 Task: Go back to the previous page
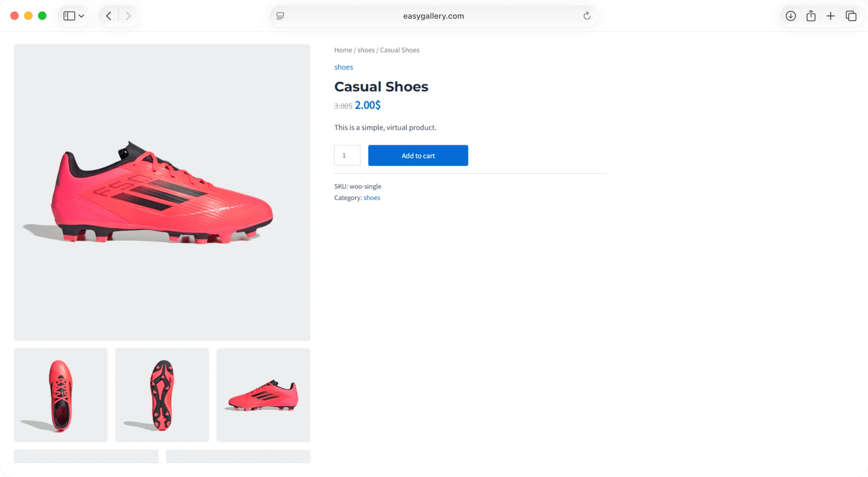click(108, 16)
